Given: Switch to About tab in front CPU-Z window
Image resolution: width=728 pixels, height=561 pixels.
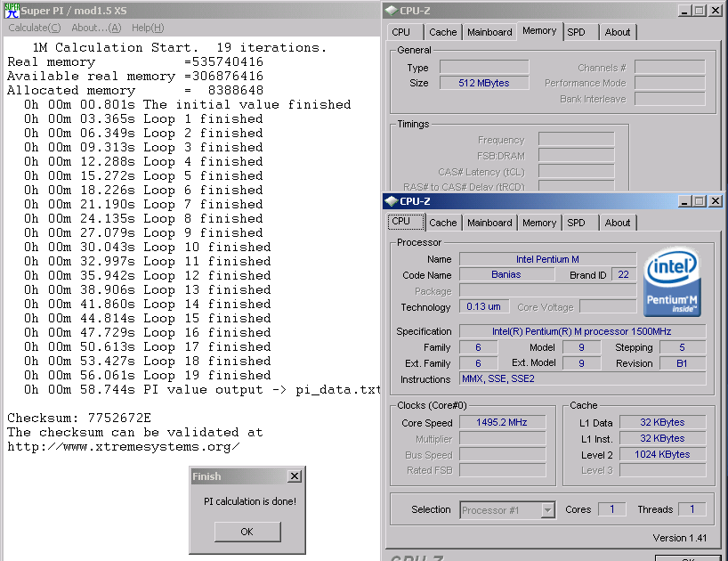Looking at the screenshot, I should [617, 223].
